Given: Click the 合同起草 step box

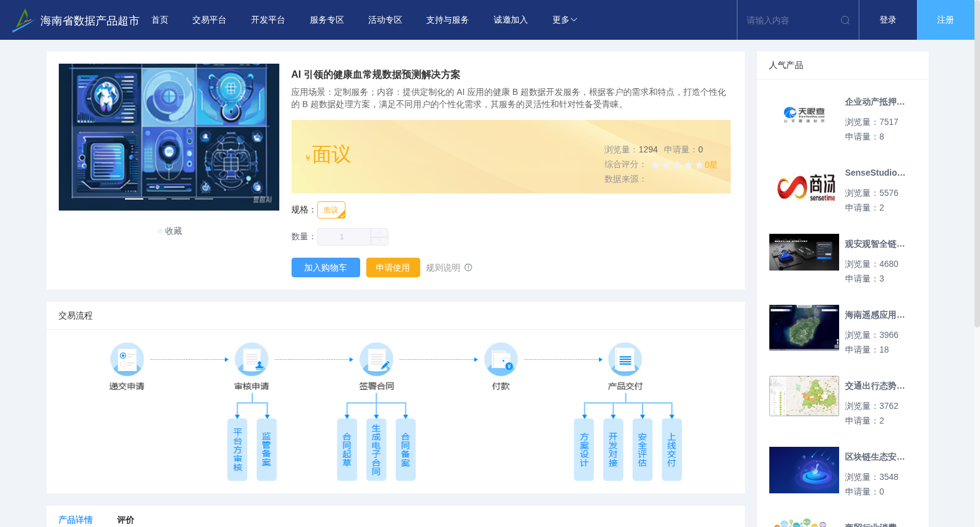Looking at the screenshot, I should pyautogui.click(x=347, y=450).
